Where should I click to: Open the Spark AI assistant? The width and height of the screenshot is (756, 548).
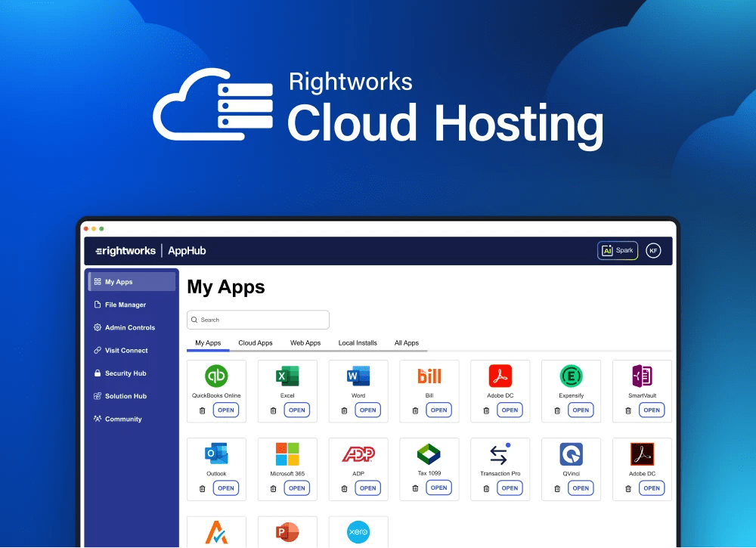(x=617, y=250)
